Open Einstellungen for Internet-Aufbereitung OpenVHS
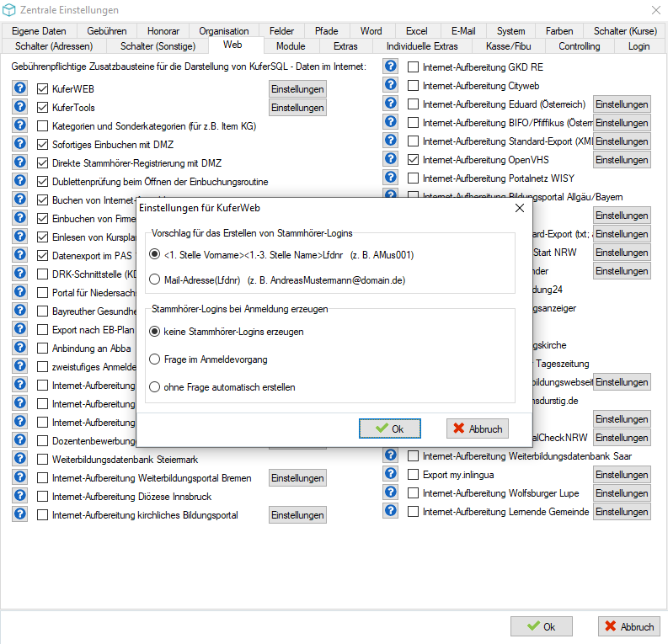Image resolution: width=668 pixels, height=644 pixels. coord(622,160)
